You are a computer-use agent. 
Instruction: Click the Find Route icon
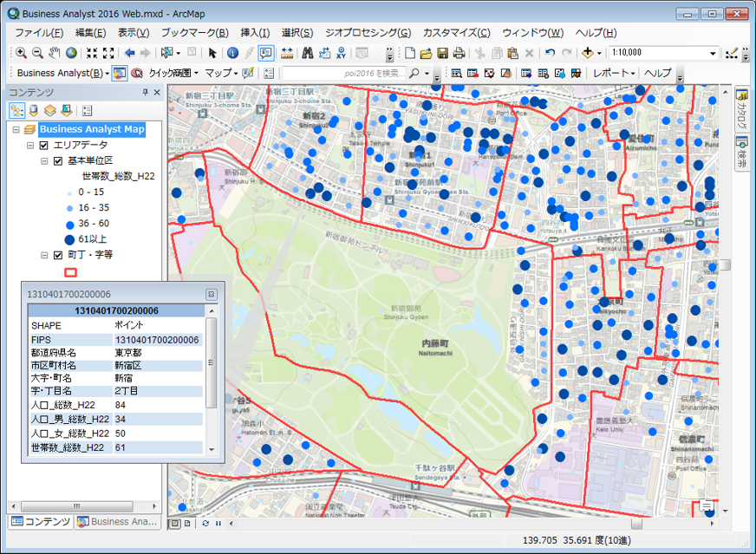pyautogui.click(x=324, y=53)
